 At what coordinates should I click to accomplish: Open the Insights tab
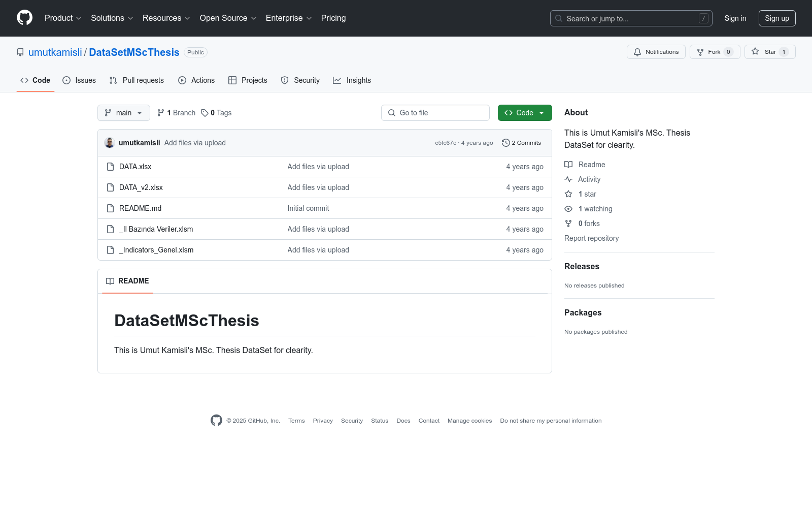click(x=352, y=80)
